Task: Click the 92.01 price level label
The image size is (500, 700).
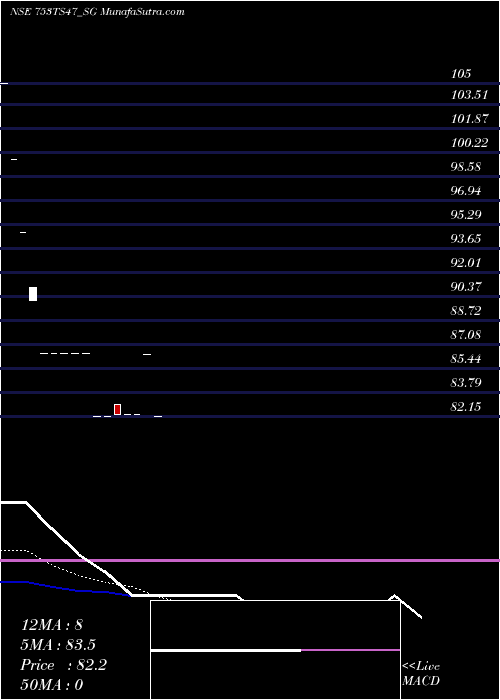Action: (x=466, y=262)
